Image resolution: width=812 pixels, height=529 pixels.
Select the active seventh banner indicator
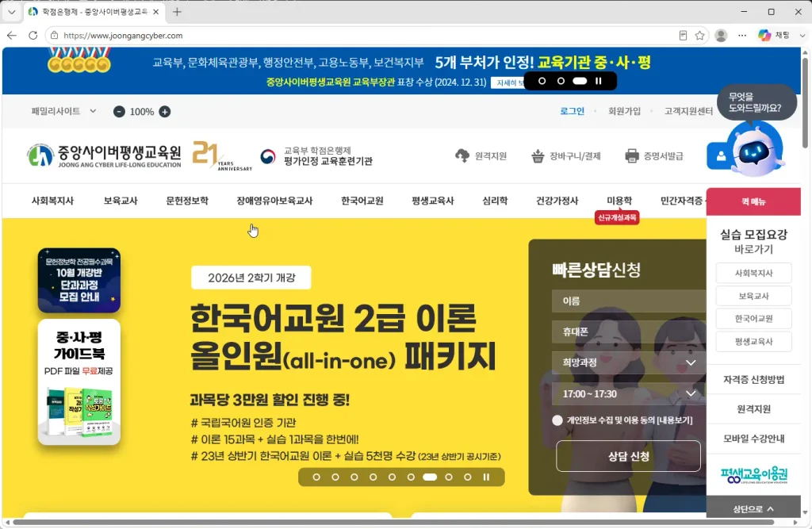430,477
